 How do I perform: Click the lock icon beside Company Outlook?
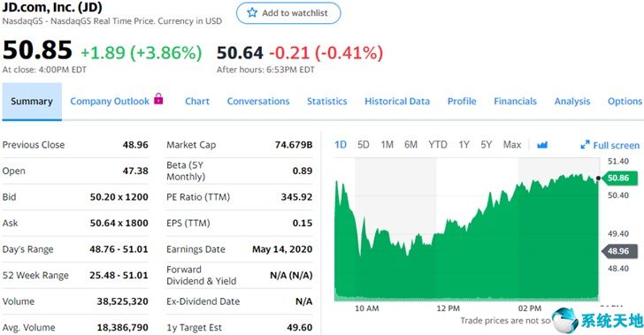click(x=158, y=98)
